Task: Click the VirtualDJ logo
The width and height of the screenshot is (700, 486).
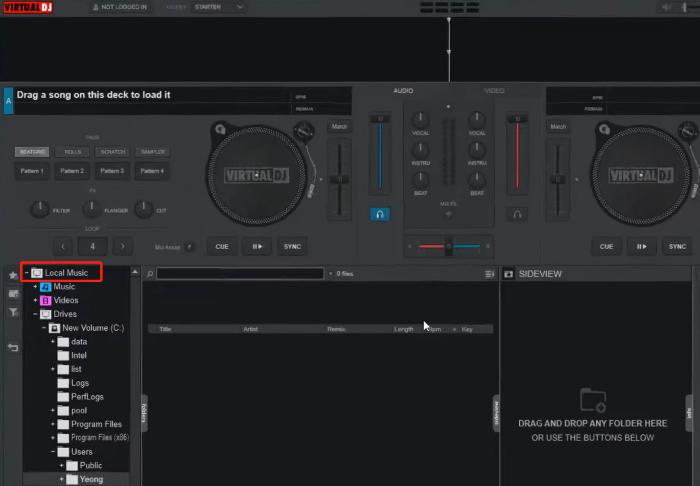Action: 28,7
